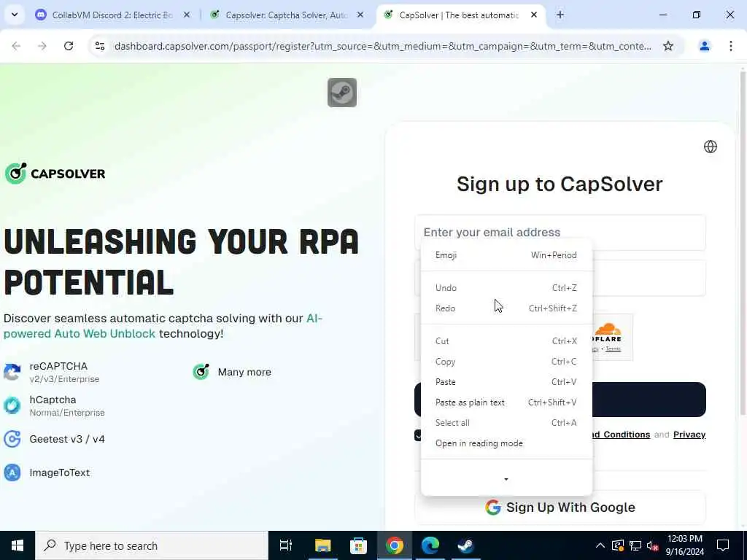Open a new browser tab
Viewport: 747px width, 560px height.
pos(560,15)
